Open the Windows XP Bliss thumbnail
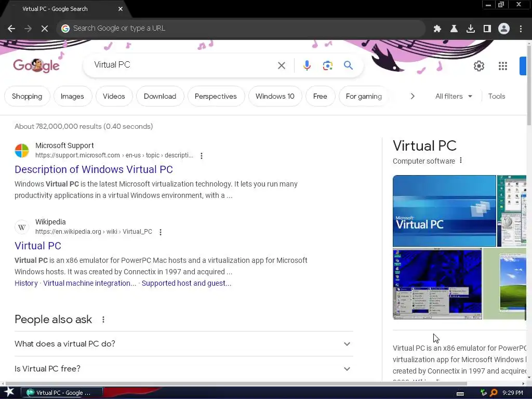The width and height of the screenshot is (532, 399). (504, 284)
